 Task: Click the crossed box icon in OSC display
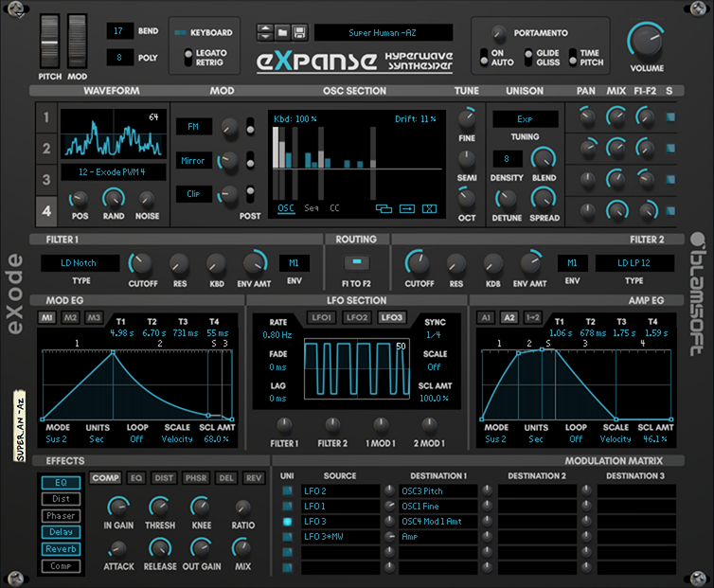point(429,208)
